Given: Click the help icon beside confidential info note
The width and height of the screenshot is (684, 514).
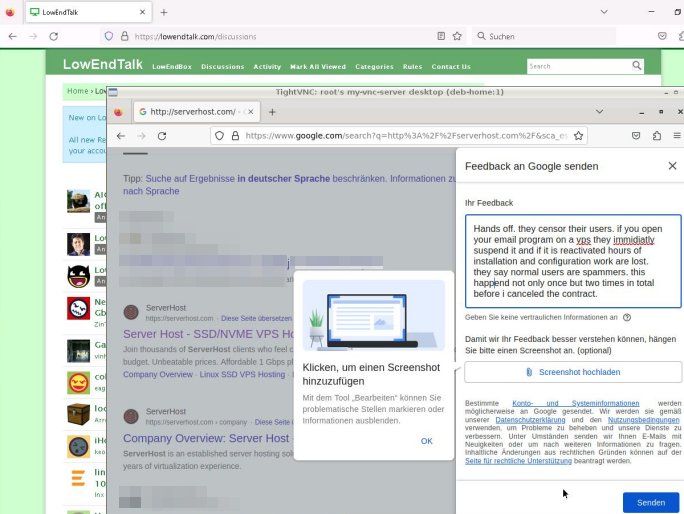Looking at the screenshot, I should coord(627,317).
